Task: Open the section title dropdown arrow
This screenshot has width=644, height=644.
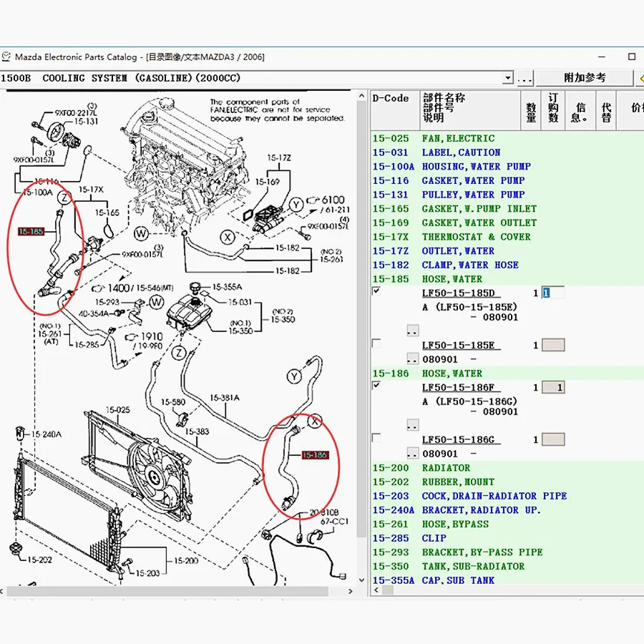Action: (508, 77)
